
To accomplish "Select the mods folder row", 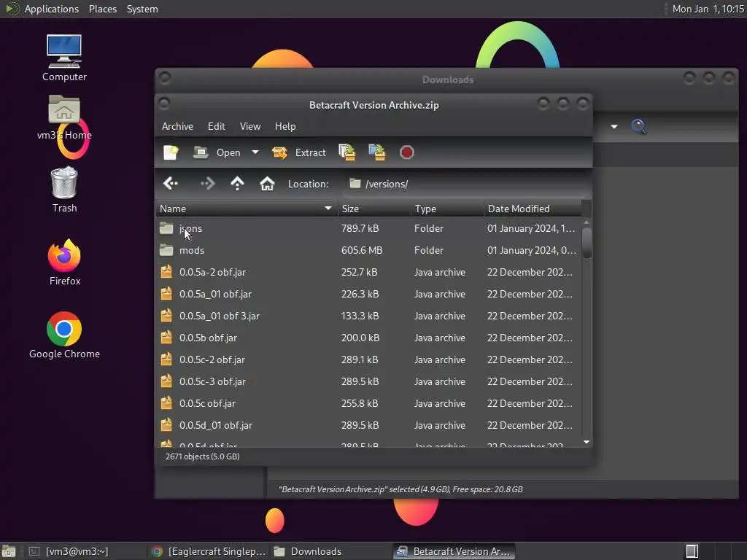I will (x=368, y=251).
